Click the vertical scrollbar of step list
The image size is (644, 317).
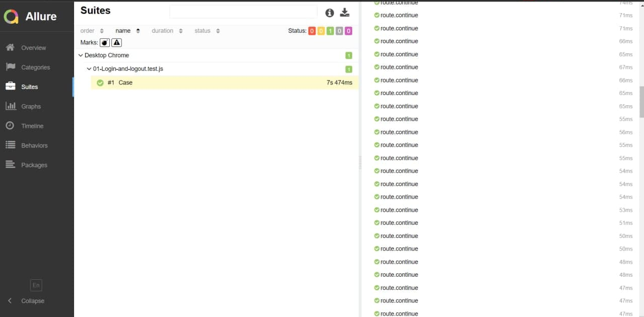pyautogui.click(x=641, y=102)
